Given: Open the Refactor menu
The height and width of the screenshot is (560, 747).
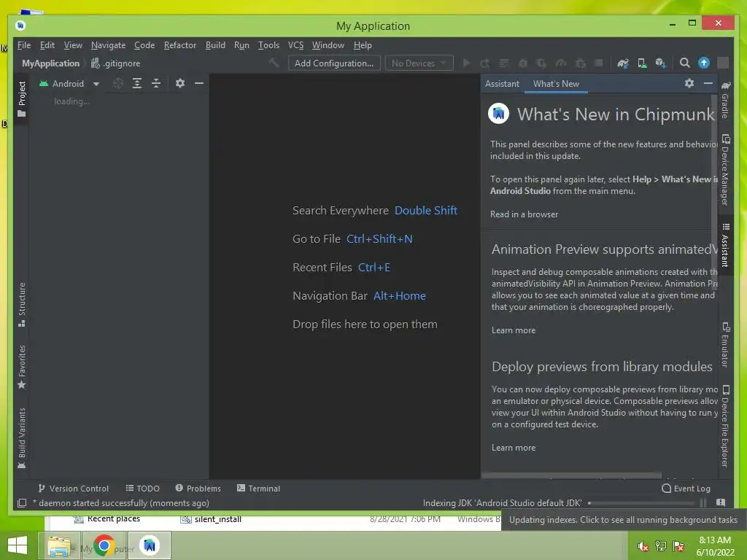Looking at the screenshot, I should pyautogui.click(x=180, y=45).
